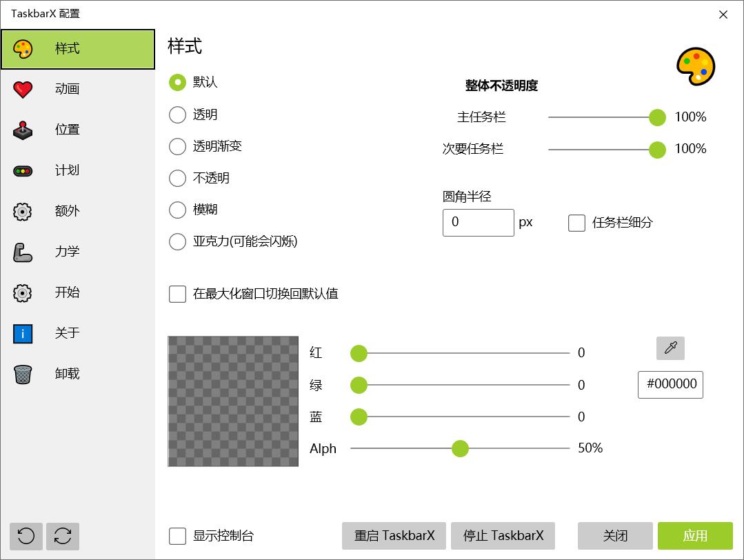The image size is (744, 560).
Task: Click the 圆角半径 label
Action: (467, 196)
